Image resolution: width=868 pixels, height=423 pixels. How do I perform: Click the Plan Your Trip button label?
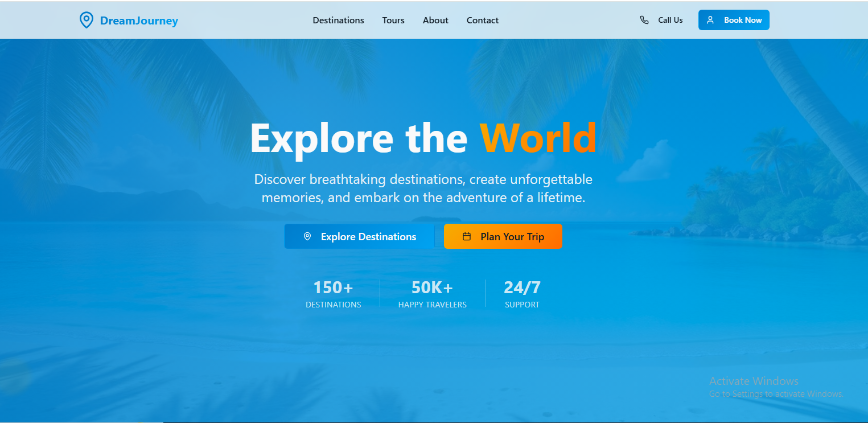pyautogui.click(x=512, y=237)
